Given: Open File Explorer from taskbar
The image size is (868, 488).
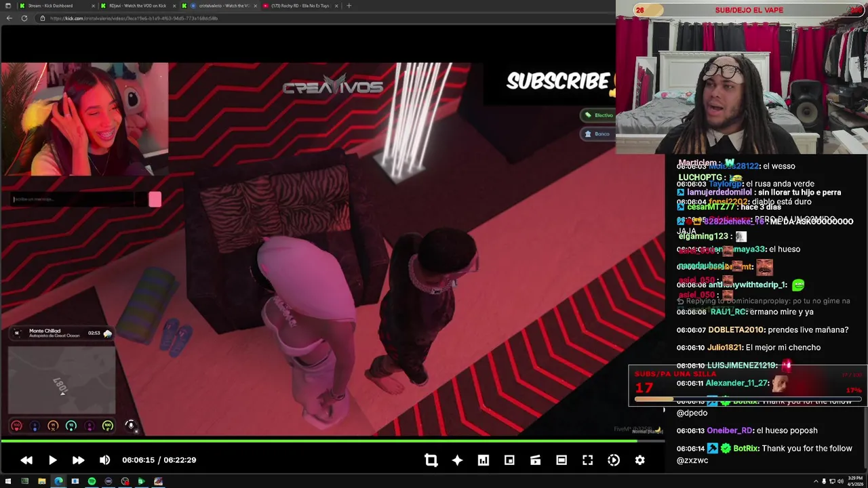Looking at the screenshot, I should click(x=41, y=481).
